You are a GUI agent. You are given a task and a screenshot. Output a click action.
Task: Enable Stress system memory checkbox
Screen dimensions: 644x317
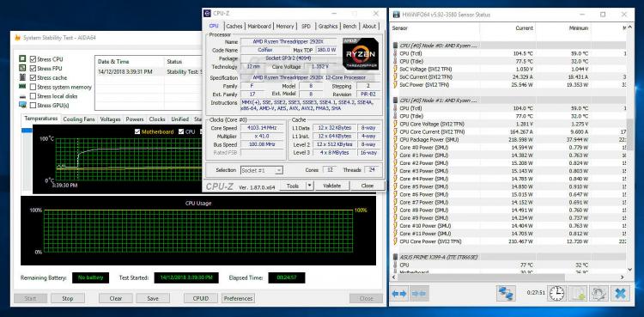[x=33, y=87]
